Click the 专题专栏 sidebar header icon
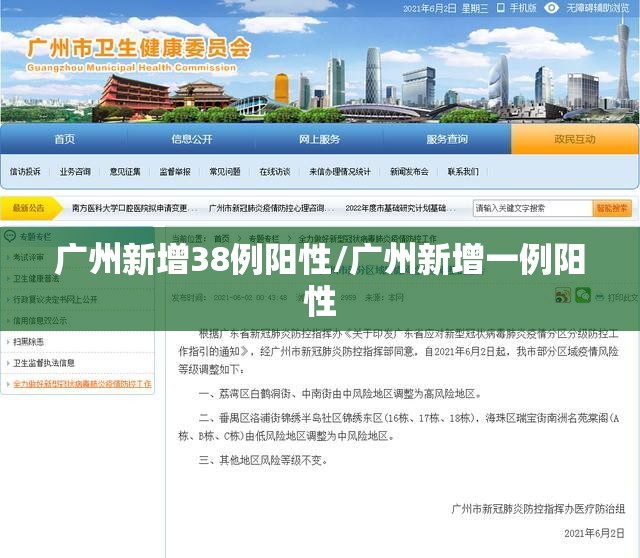This screenshot has width=640, height=558. [9, 236]
